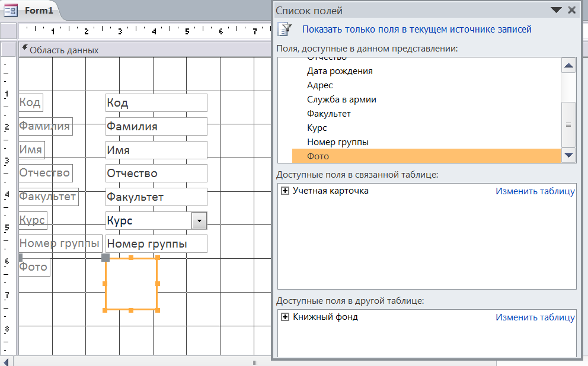588x366 pixels.
Task: Close the Список полей pane
Action: coord(572,10)
